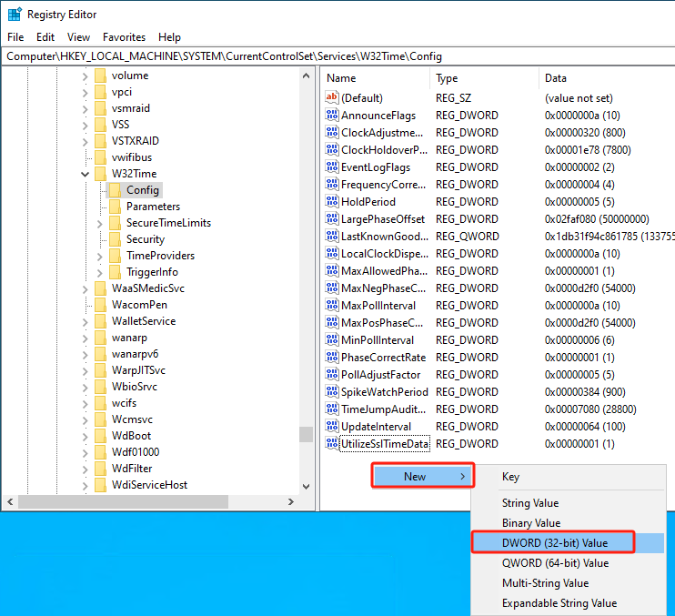Click the LastKnownGood QWORD value icon

(x=332, y=237)
